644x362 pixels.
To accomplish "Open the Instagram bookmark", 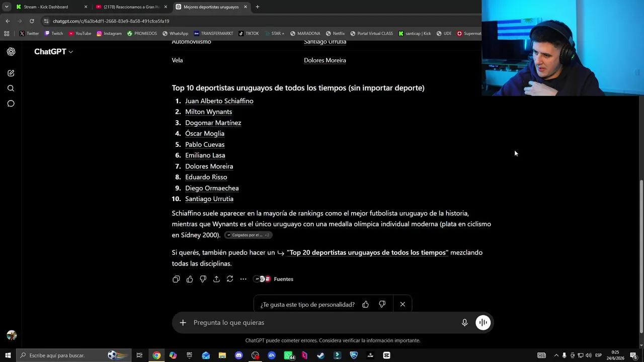I will click(x=109, y=34).
